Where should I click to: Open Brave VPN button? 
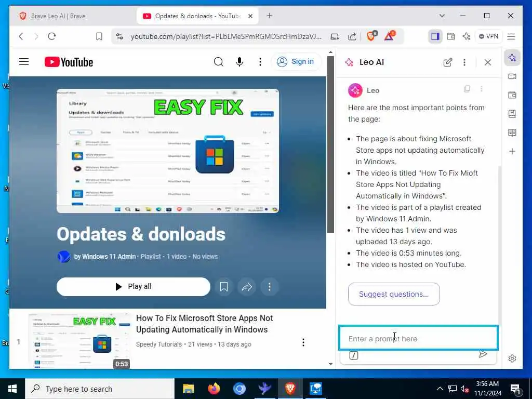click(488, 36)
